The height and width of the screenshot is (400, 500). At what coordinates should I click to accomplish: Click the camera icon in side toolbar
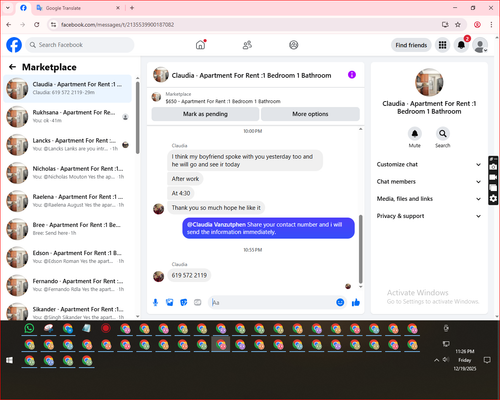tap(493, 167)
